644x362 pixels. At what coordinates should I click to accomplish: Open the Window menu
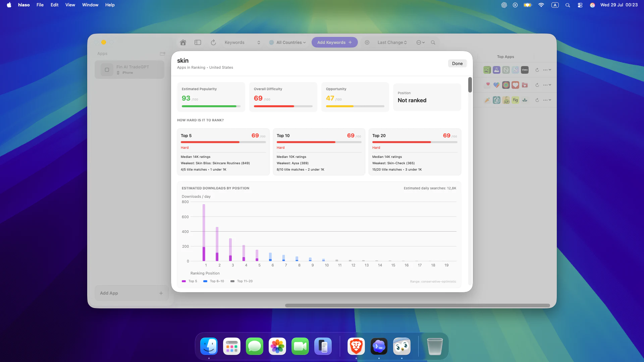[90, 5]
